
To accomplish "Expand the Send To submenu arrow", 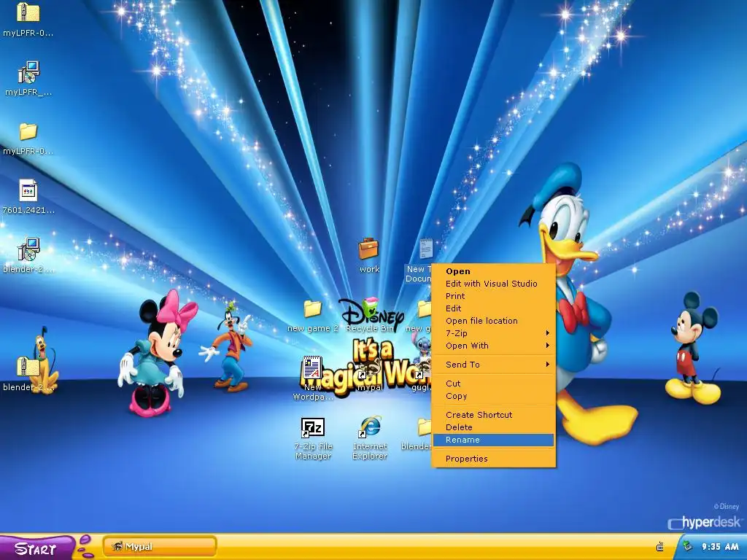I will (x=547, y=365).
